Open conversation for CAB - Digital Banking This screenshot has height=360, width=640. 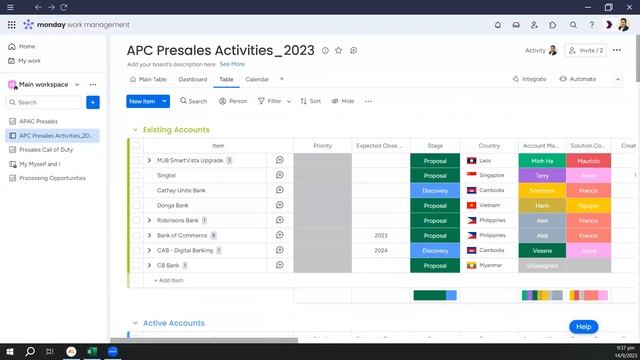pos(280,250)
